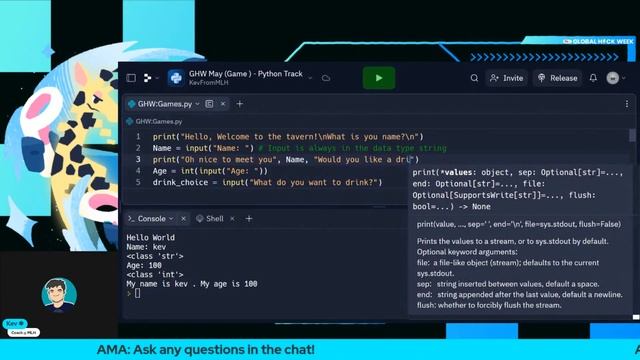Open the Replit workspace tools icon
The width and height of the screenshot is (640, 360).
pyautogui.click(x=147, y=78)
